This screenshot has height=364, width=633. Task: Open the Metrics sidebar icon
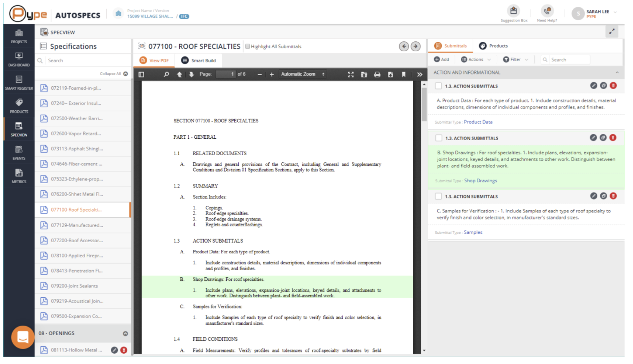[19, 176]
